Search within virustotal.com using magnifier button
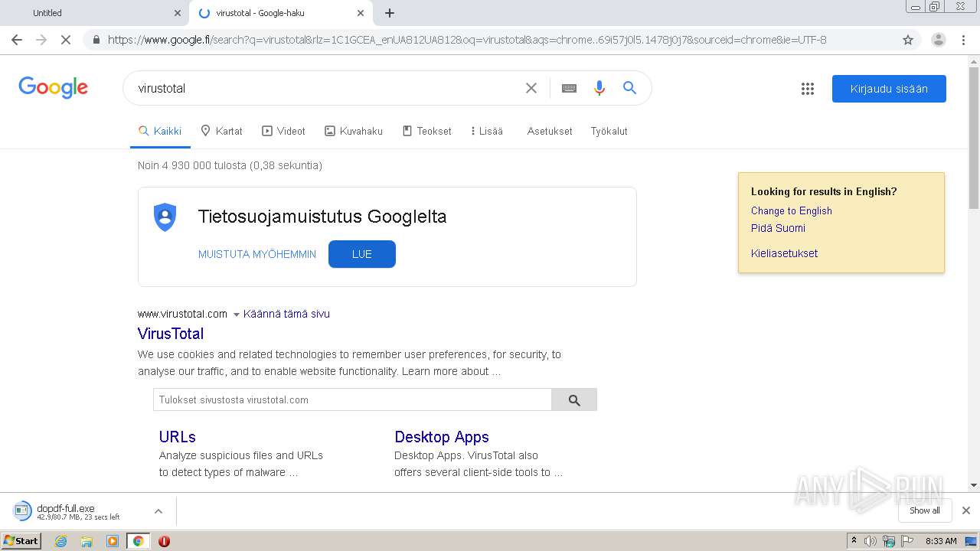Viewport: 980px width, 551px height. point(574,399)
